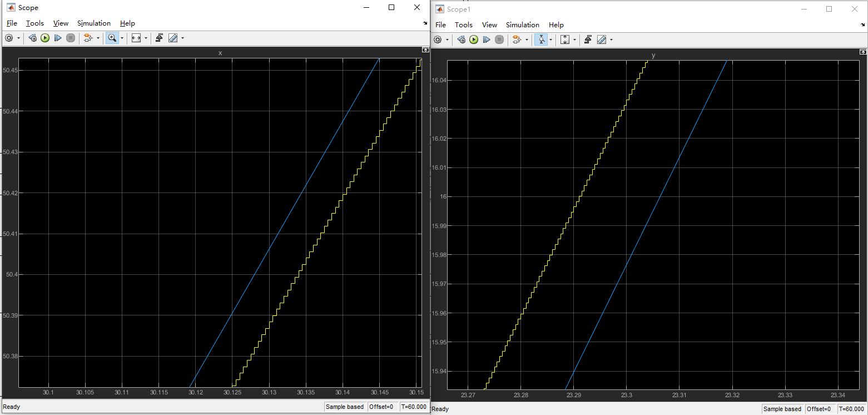Expand the gear dropdown arrow in Scope1
Viewport: 868px width, 415px height.
click(x=448, y=40)
